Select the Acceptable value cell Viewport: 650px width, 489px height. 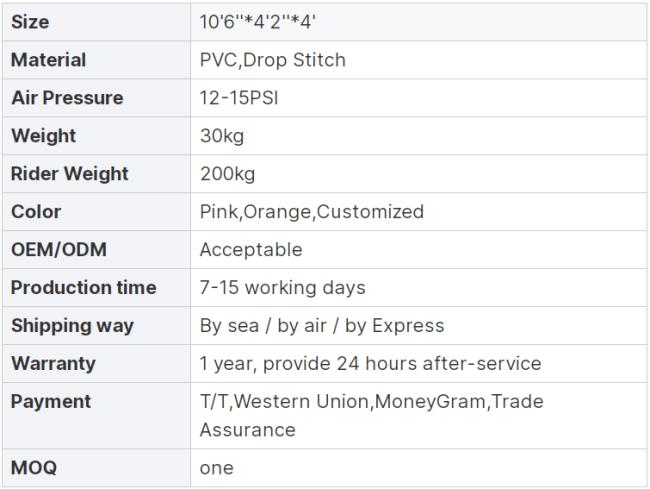419,250
